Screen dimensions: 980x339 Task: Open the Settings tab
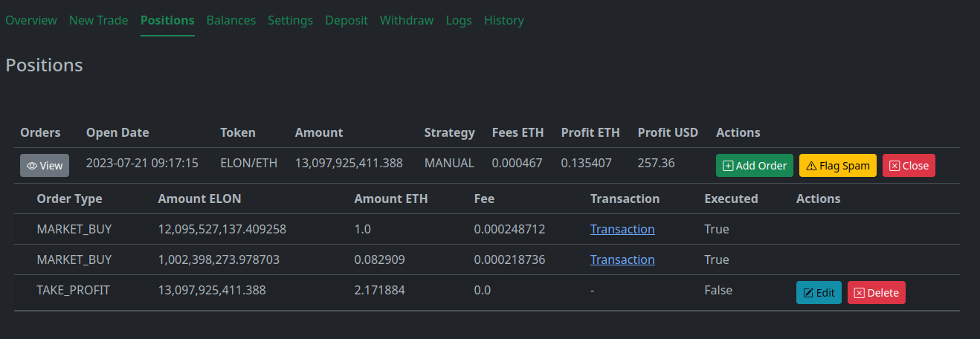pos(290,20)
